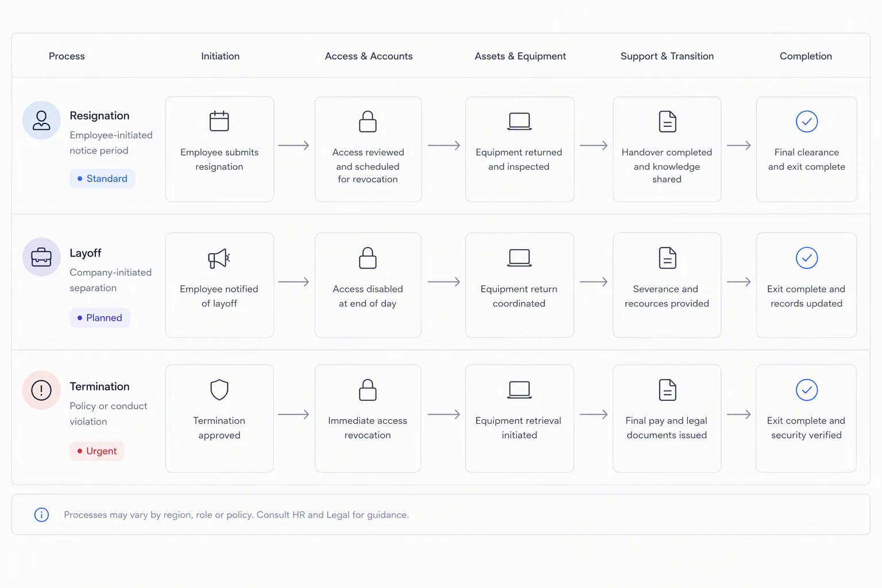Screen dimensions: 882x588
Task: Open the Exit complete and security verified card
Action: click(806, 419)
